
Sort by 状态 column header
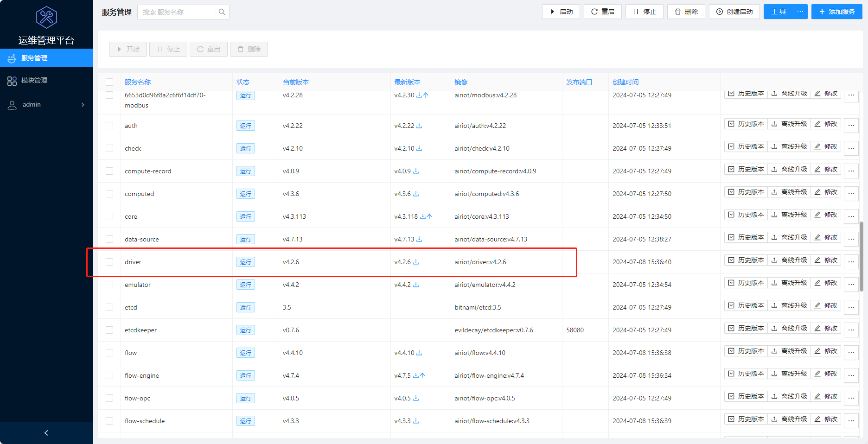tap(243, 82)
